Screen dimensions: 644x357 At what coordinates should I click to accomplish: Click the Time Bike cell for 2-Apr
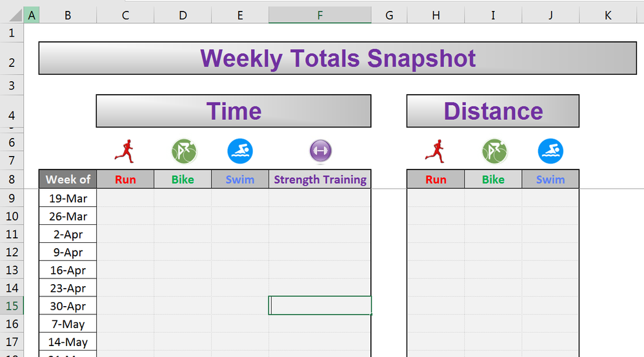coord(183,235)
